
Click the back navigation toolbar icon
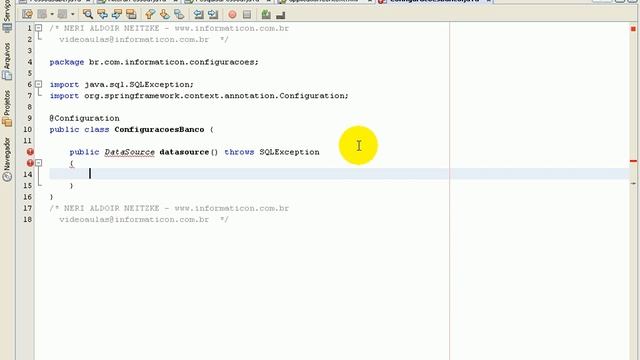pos(42,14)
